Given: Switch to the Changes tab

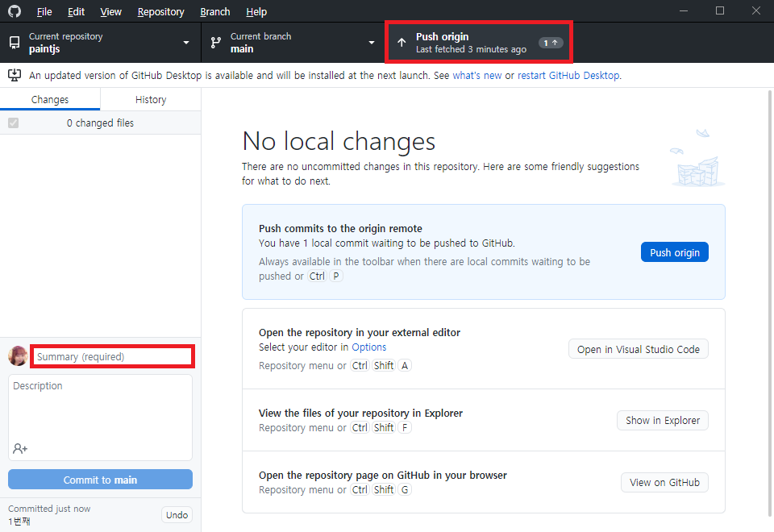Looking at the screenshot, I should click(x=50, y=99).
